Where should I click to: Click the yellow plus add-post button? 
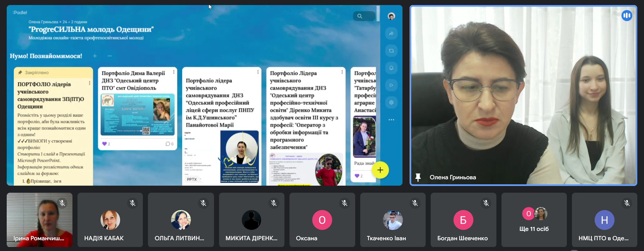380,170
